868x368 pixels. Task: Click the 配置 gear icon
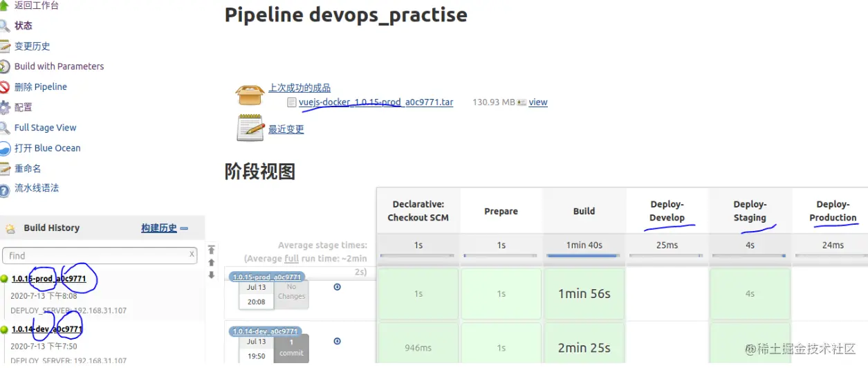(x=4, y=107)
